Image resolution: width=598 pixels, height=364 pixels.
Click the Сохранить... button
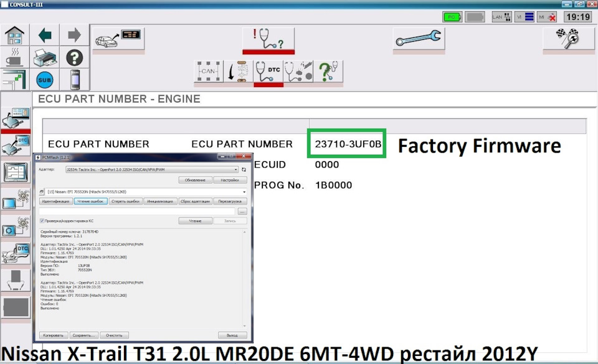(83, 335)
